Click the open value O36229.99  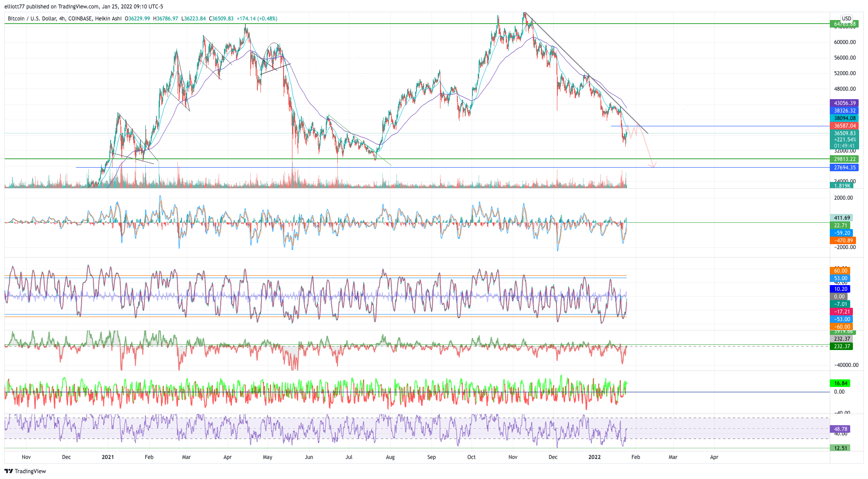[137, 19]
